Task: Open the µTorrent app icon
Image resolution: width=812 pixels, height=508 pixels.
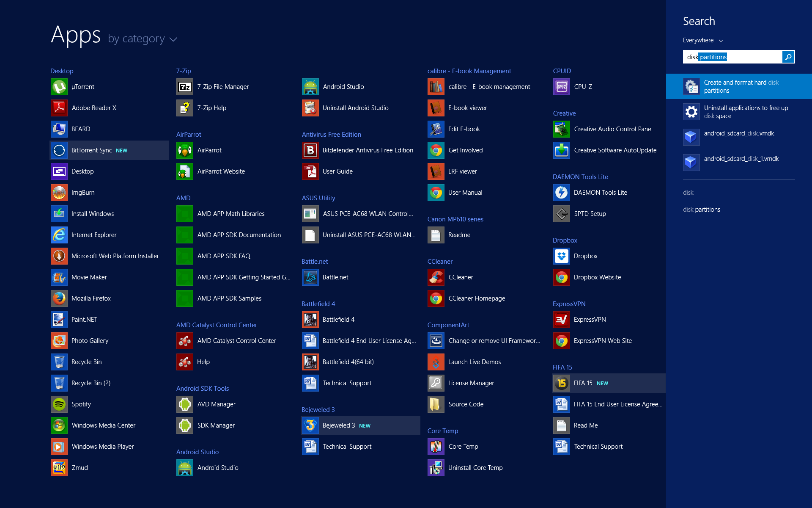Action: [x=59, y=87]
